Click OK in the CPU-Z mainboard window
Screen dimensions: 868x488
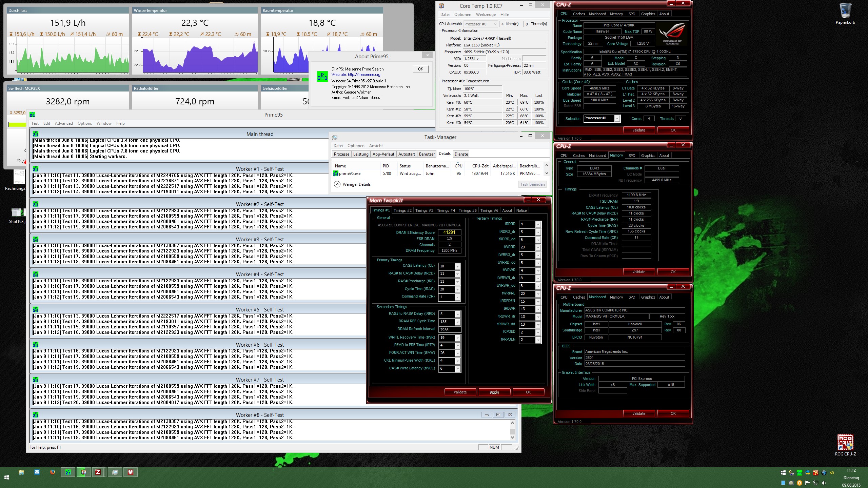point(673,413)
